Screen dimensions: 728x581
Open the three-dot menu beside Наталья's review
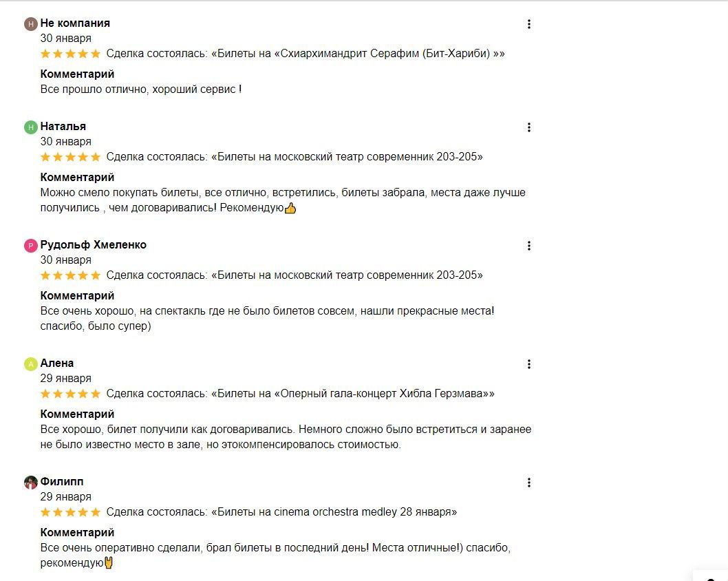click(x=529, y=127)
